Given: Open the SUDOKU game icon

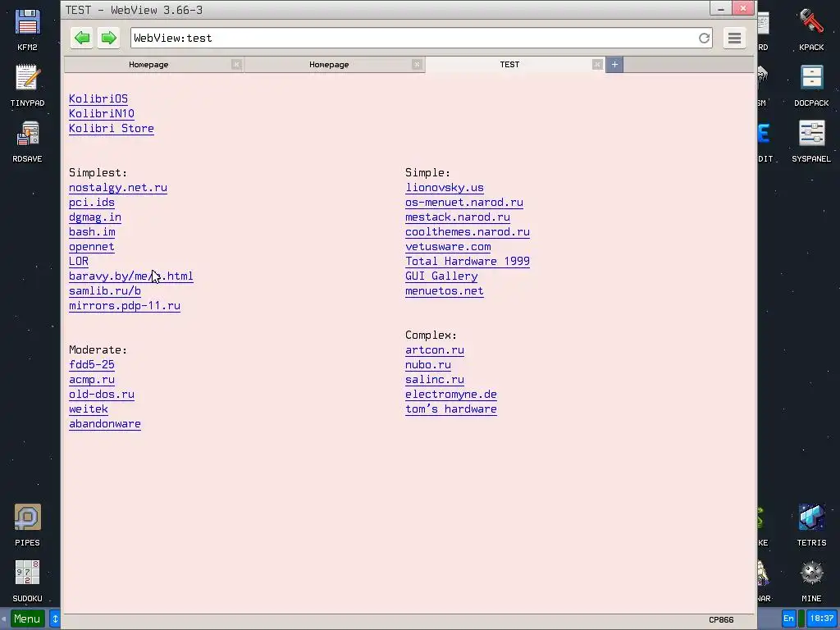Looking at the screenshot, I should pyautogui.click(x=27, y=581).
